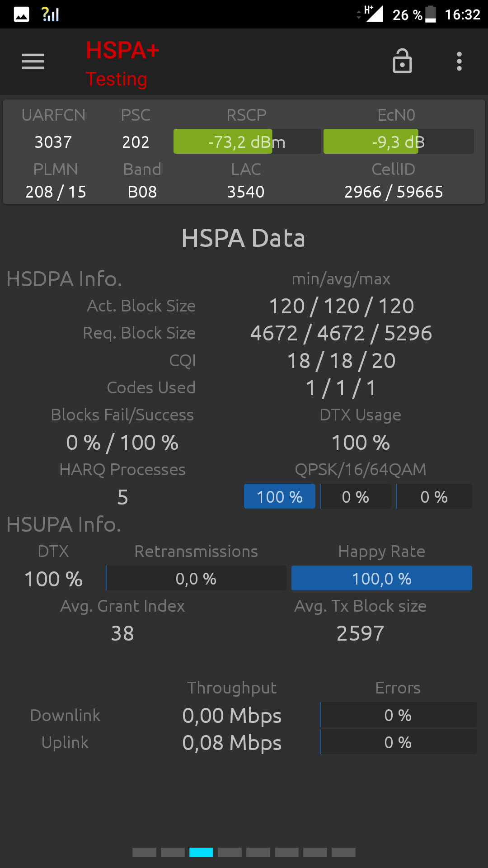This screenshot has height=868, width=488.
Task: Open the hamburger navigation menu
Action: [x=33, y=61]
